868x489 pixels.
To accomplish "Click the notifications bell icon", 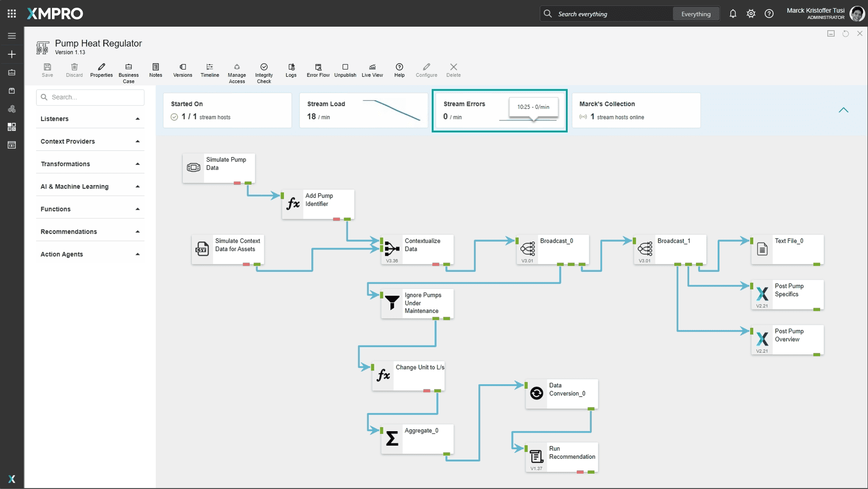I will pyautogui.click(x=733, y=14).
